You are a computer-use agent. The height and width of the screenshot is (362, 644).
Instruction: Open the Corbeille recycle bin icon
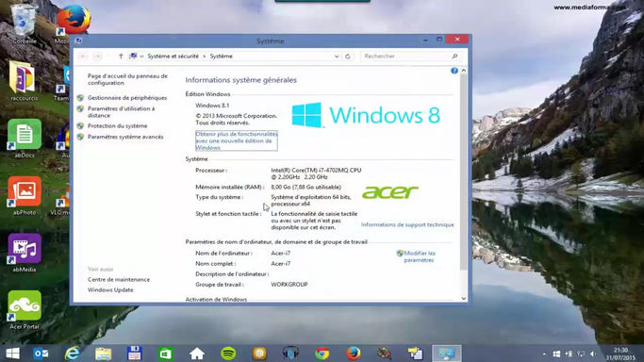[25, 23]
